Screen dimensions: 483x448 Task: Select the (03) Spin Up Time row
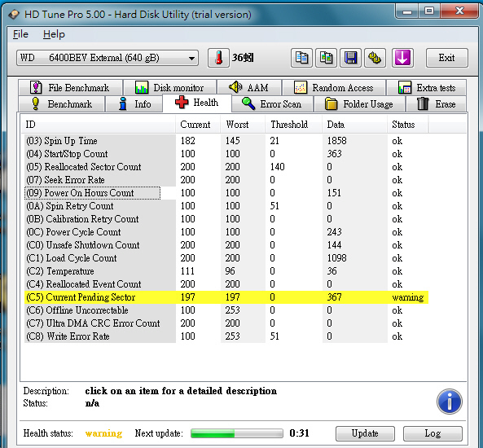tap(226, 141)
